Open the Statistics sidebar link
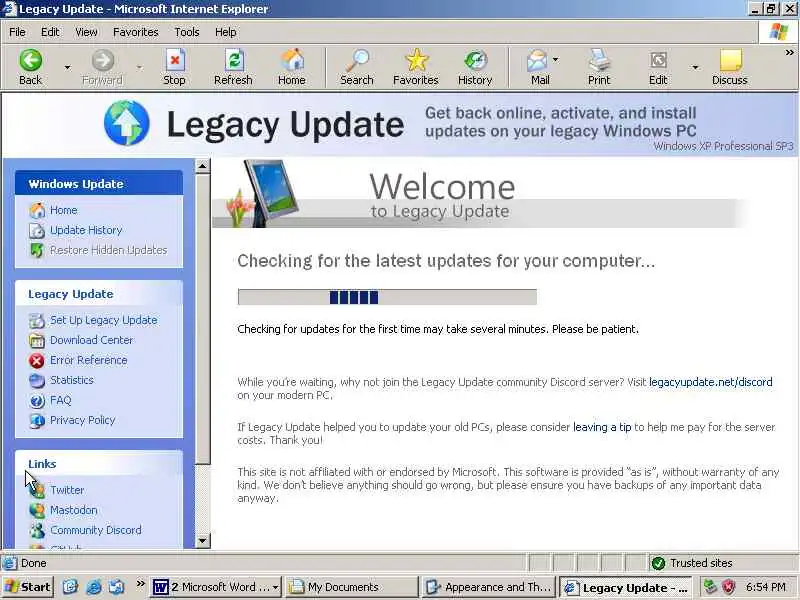 72,381
